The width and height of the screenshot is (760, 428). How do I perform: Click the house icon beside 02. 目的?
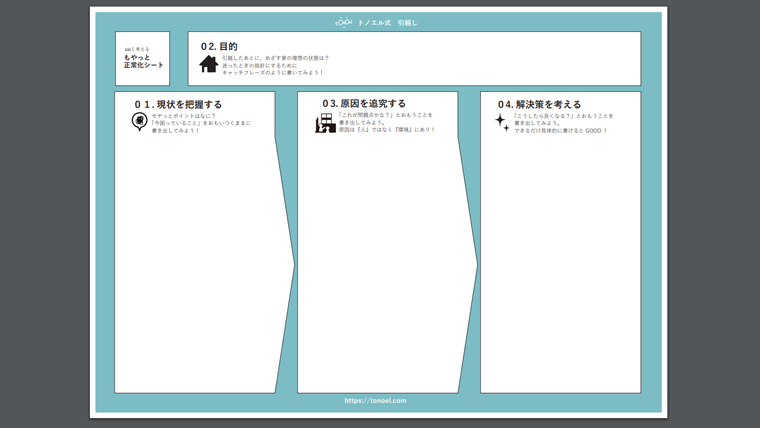pyautogui.click(x=208, y=64)
